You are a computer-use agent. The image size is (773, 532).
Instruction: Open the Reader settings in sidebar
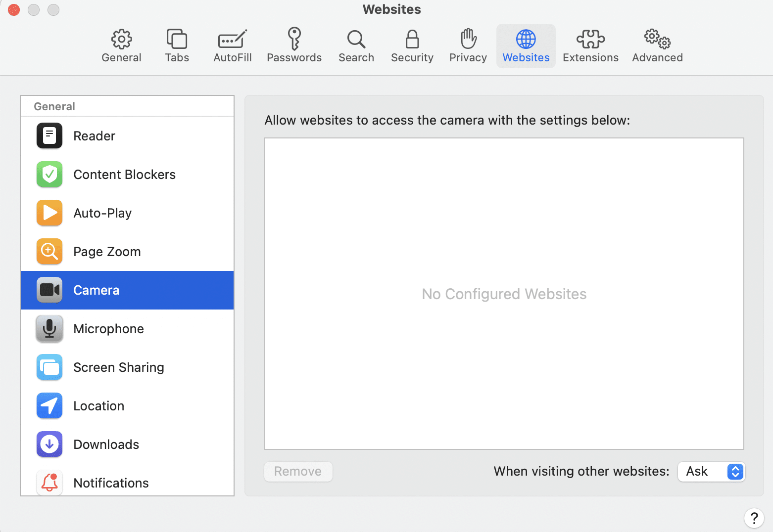(94, 136)
